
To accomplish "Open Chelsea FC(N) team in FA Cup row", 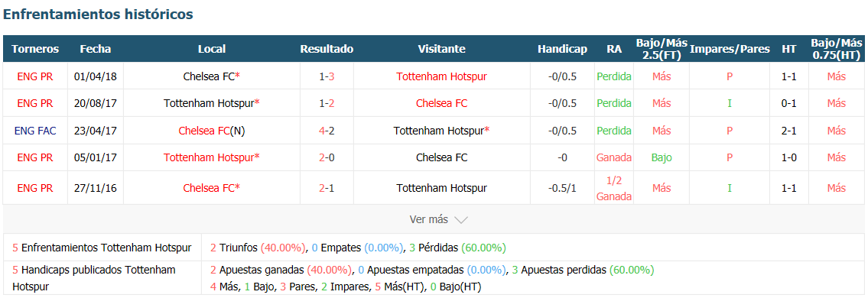I will click(212, 131).
